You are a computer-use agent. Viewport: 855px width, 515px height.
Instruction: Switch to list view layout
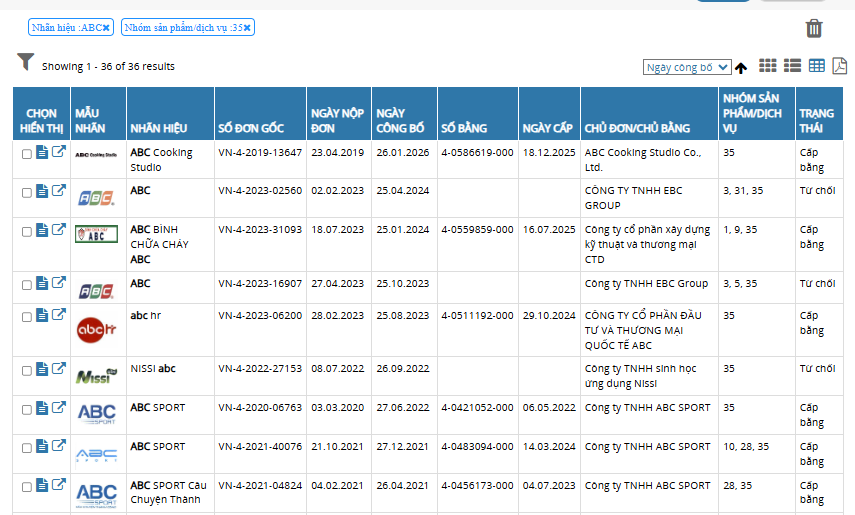tap(792, 66)
